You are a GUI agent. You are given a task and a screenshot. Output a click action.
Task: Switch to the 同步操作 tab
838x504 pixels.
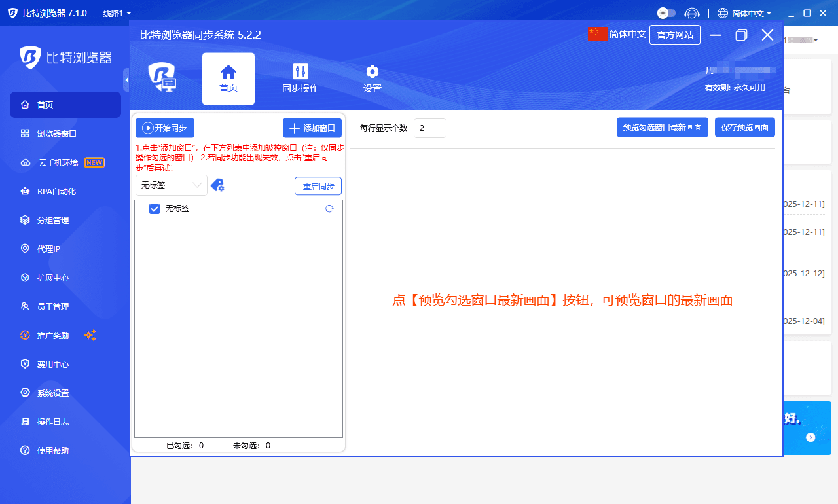[x=300, y=79]
